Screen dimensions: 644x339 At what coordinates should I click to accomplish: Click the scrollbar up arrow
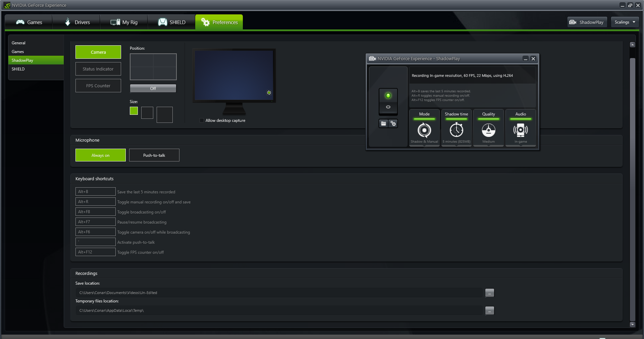point(633,45)
